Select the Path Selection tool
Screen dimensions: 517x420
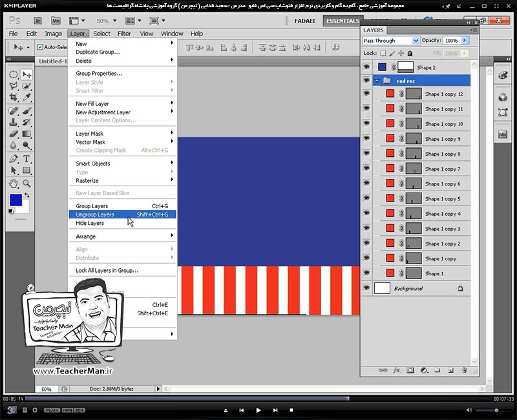point(13,171)
